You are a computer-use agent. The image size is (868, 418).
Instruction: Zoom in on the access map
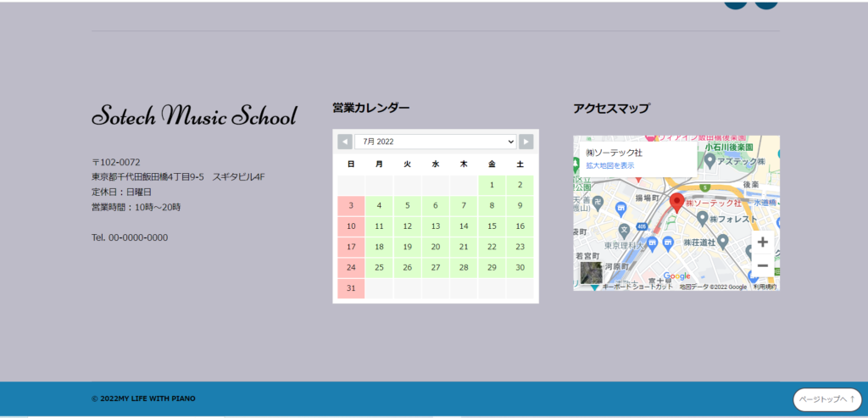pyautogui.click(x=762, y=242)
